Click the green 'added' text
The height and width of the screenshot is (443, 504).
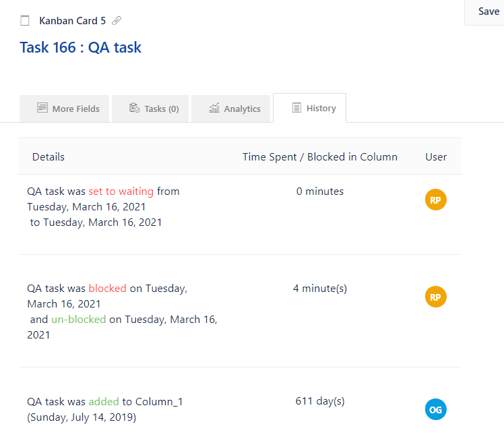coord(104,401)
